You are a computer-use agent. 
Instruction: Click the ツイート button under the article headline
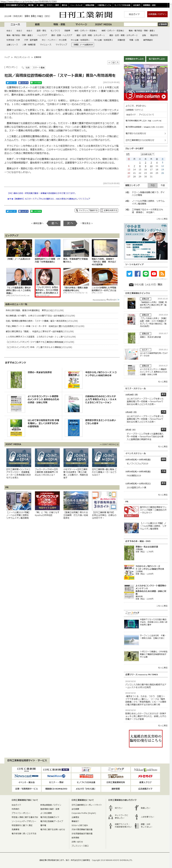coord(11,83)
